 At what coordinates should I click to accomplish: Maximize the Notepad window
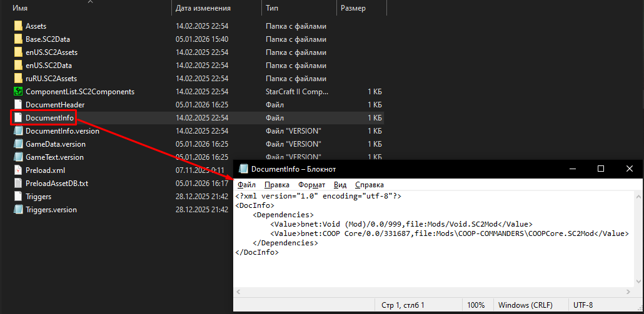coord(601,169)
